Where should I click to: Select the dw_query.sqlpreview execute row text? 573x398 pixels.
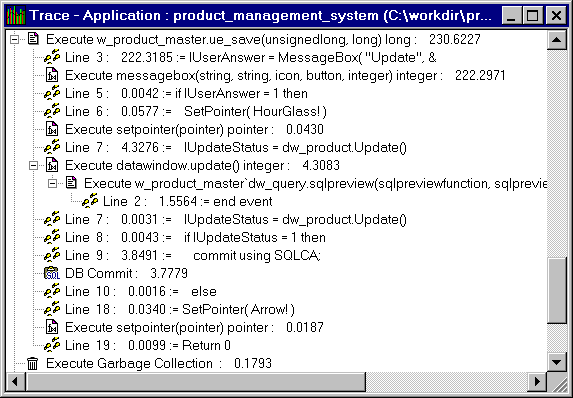pyautogui.click(x=315, y=183)
